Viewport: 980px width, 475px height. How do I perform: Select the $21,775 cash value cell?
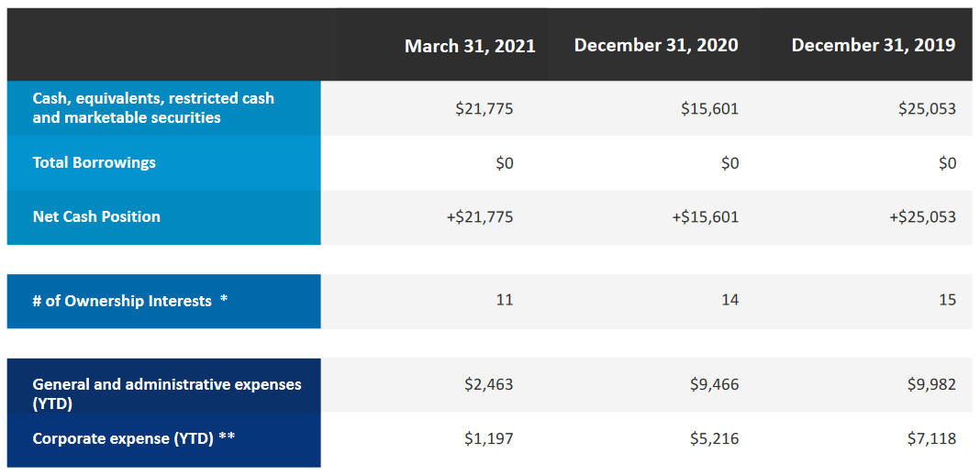point(484,108)
